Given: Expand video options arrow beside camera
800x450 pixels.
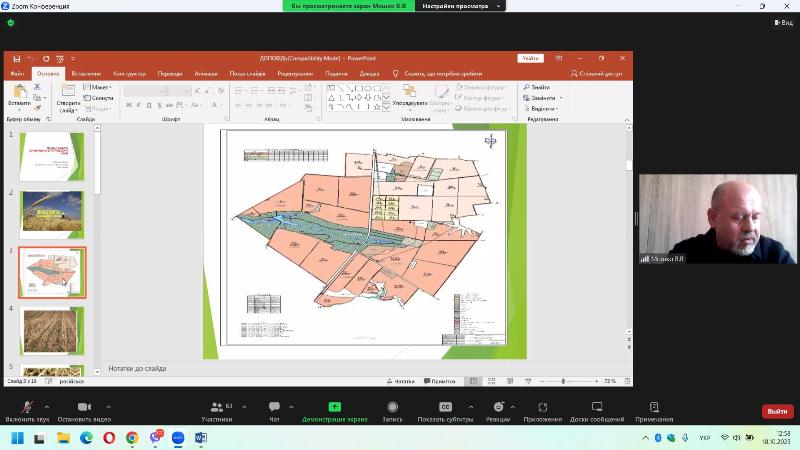Looking at the screenshot, I should (108, 405).
